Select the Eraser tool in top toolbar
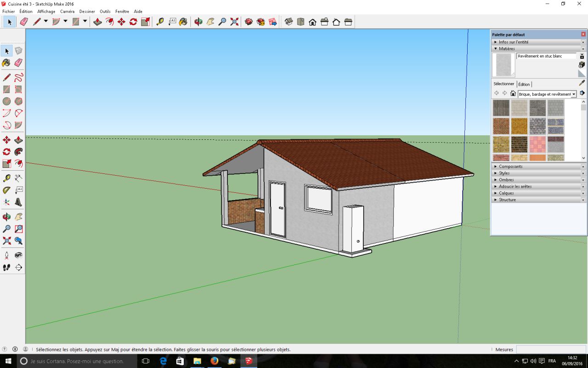This screenshot has width=588, height=368. (24, 22)
